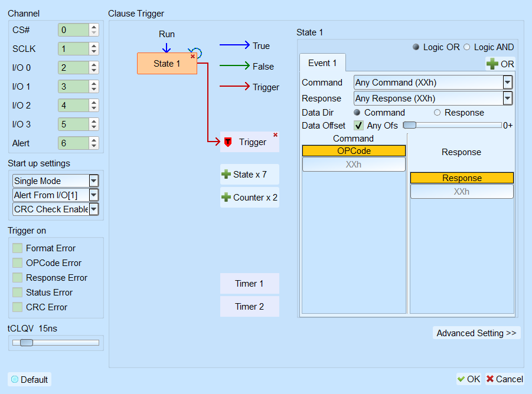Choose Response as the Data Dir
Image resolution: width=532 pixels, height=394 pixels.
437,113
